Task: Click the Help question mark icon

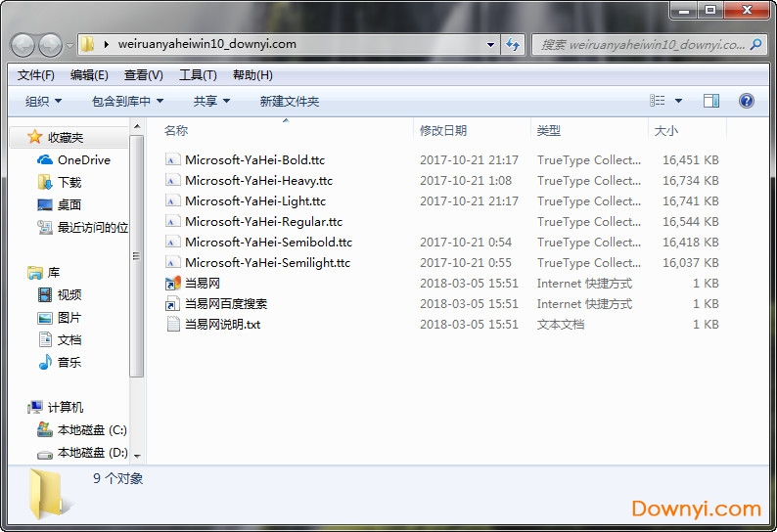Action: 746,101
